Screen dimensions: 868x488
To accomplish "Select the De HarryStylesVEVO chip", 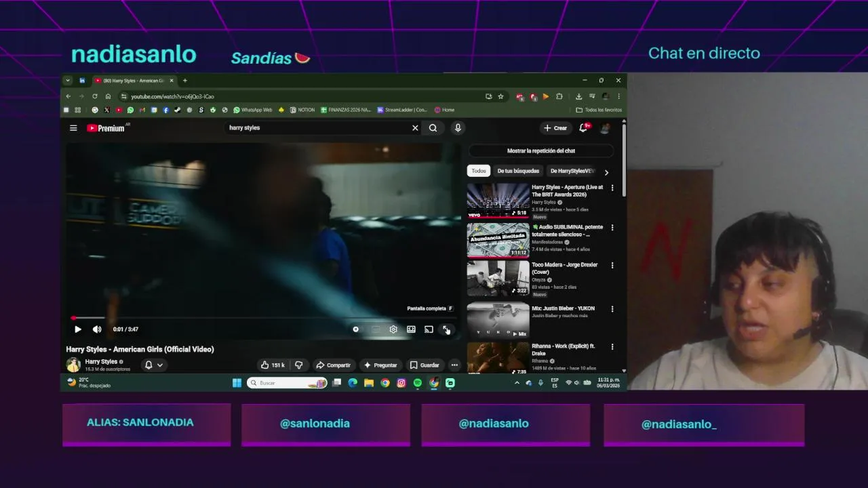I will [572, 171].
